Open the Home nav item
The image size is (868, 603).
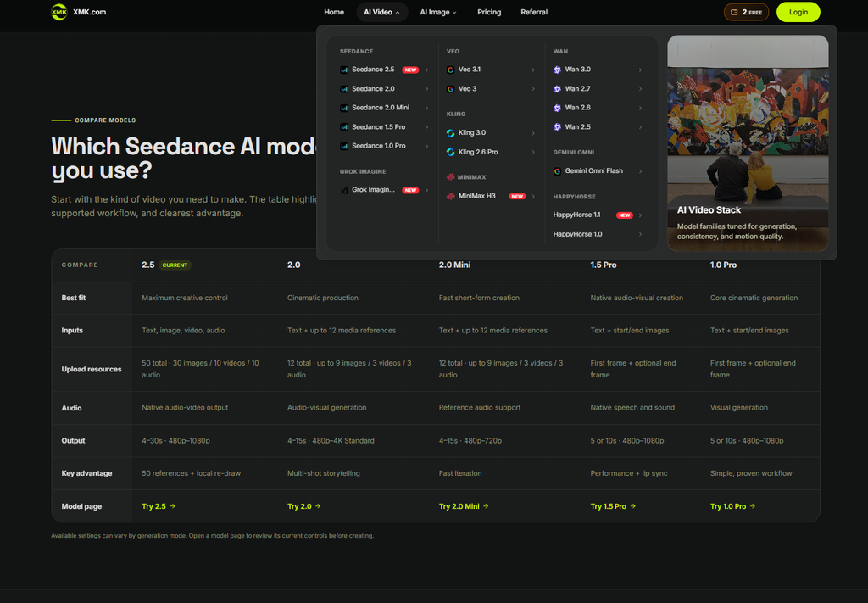334,12
